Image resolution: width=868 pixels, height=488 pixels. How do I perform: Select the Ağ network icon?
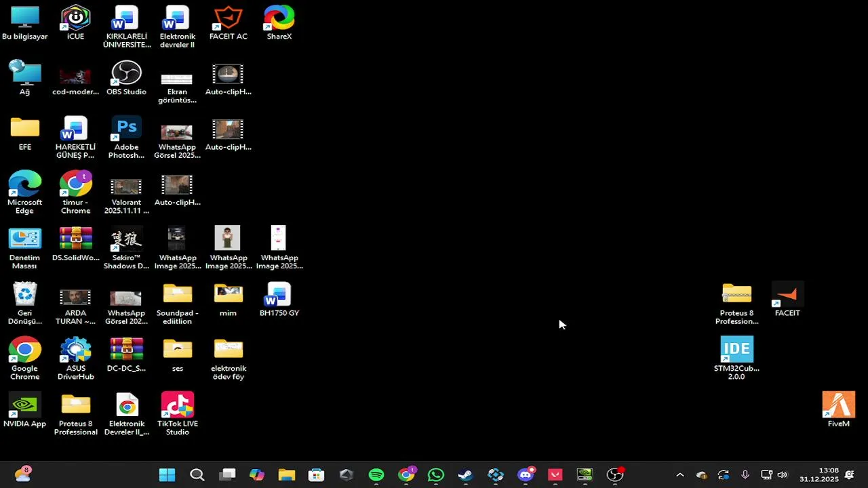click(25, 79)
